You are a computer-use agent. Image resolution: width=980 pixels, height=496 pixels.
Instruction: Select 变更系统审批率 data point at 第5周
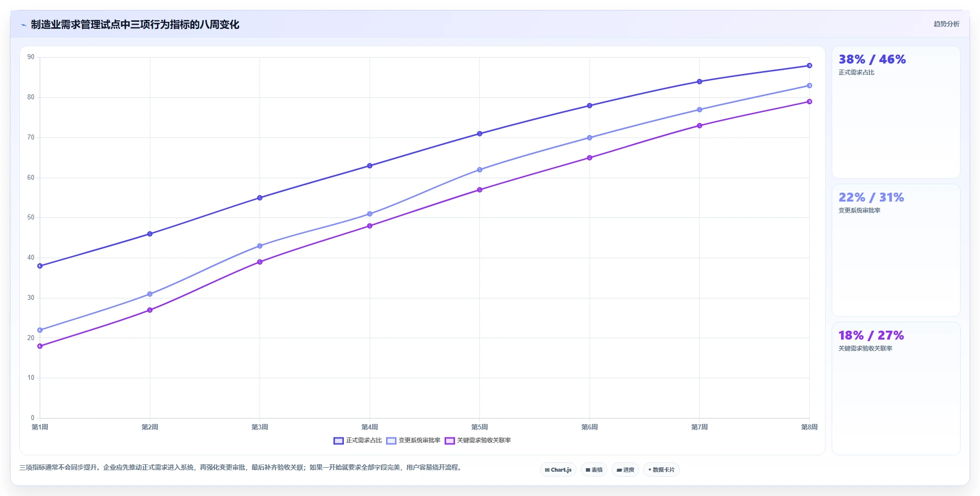480,170
